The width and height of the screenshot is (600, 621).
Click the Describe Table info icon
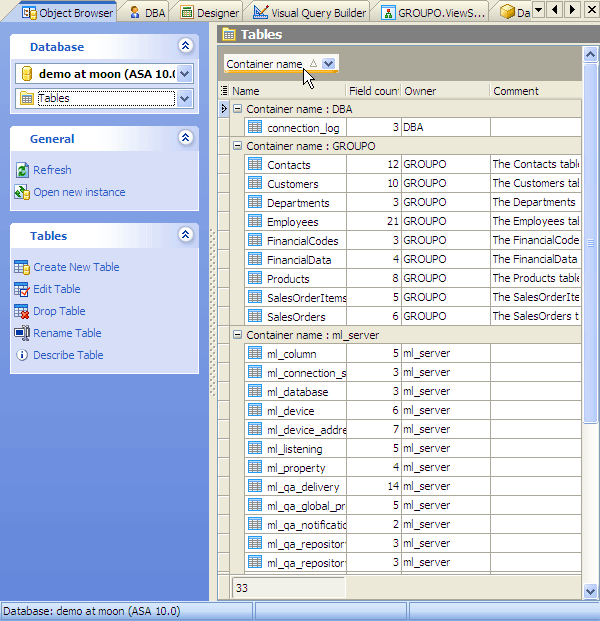coord(22,355)
